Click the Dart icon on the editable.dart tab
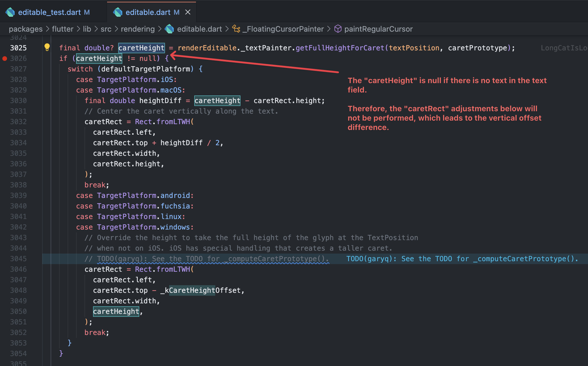The width and height of the screenshot is (588, 366). [x=118, y=12]
